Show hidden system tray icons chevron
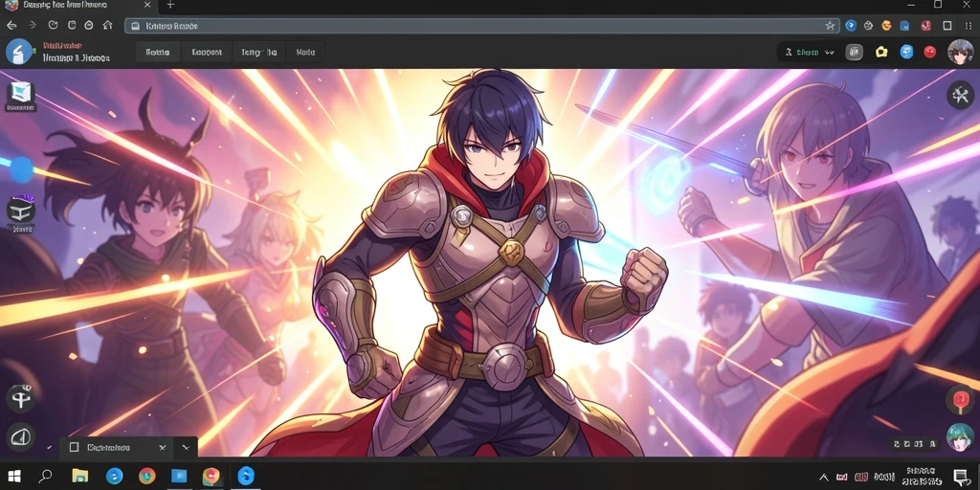Image resolution: width=980 pixels, height=490 pixels. point(824,477)
